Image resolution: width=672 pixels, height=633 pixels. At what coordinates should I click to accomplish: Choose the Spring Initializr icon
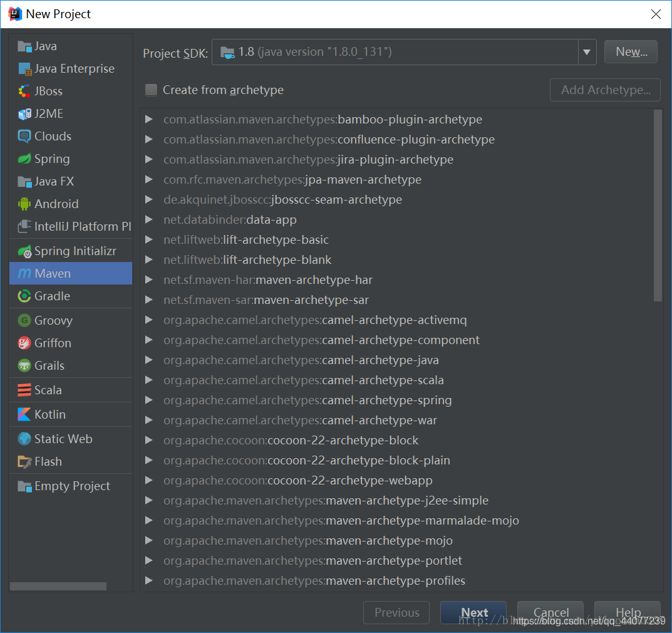point(24,251)
